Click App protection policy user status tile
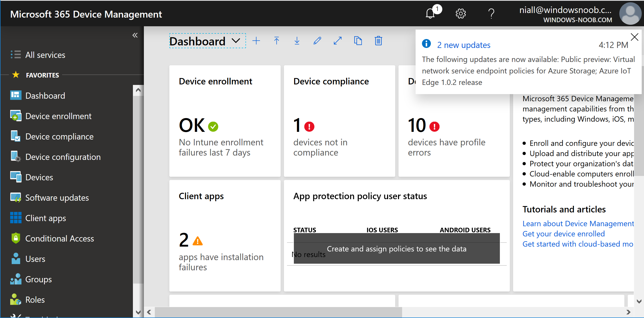This screenshot has height=318, width=644. pyautogui.click(x=397, y=236)
